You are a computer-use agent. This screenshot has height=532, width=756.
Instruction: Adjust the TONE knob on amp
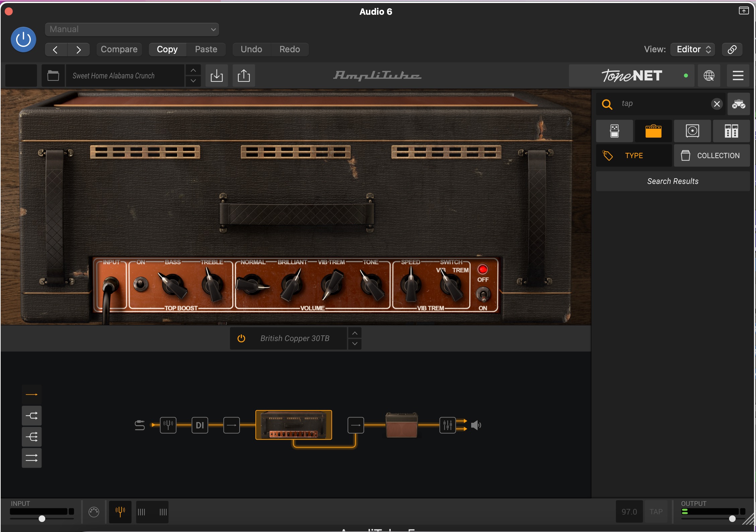click(x=372, y=285)
